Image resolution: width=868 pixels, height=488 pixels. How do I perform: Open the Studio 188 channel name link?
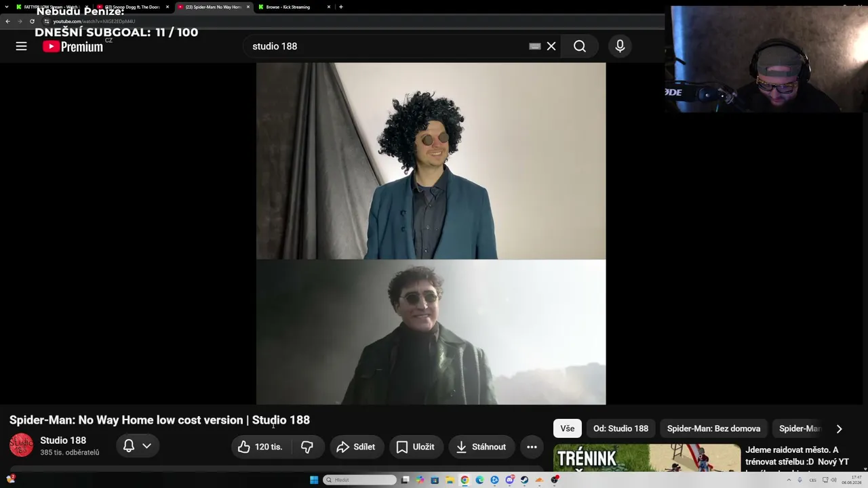click(63, 441)
